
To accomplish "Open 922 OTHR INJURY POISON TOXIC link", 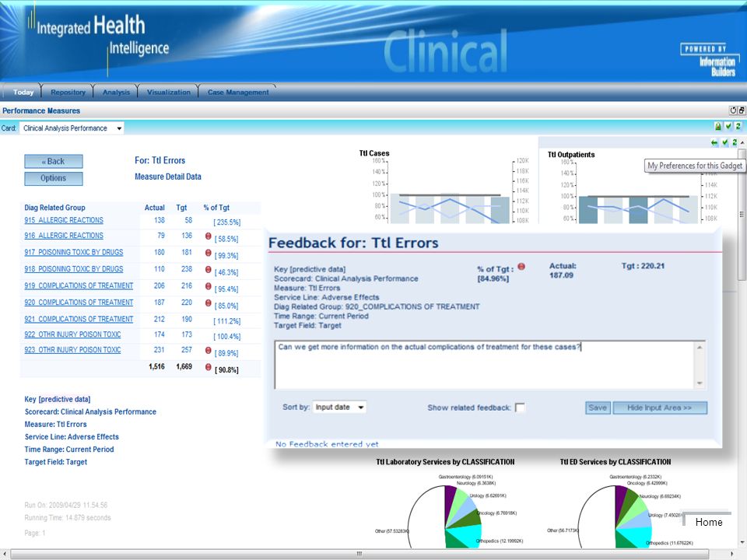I will click(x=72, y=334).
